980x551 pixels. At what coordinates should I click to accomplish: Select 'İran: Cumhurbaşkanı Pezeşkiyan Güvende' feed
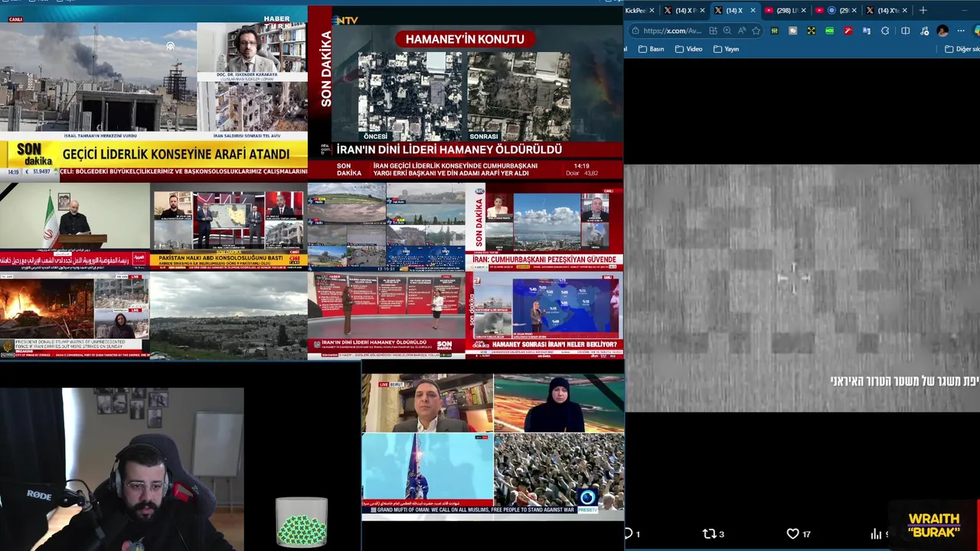point(544,227)
